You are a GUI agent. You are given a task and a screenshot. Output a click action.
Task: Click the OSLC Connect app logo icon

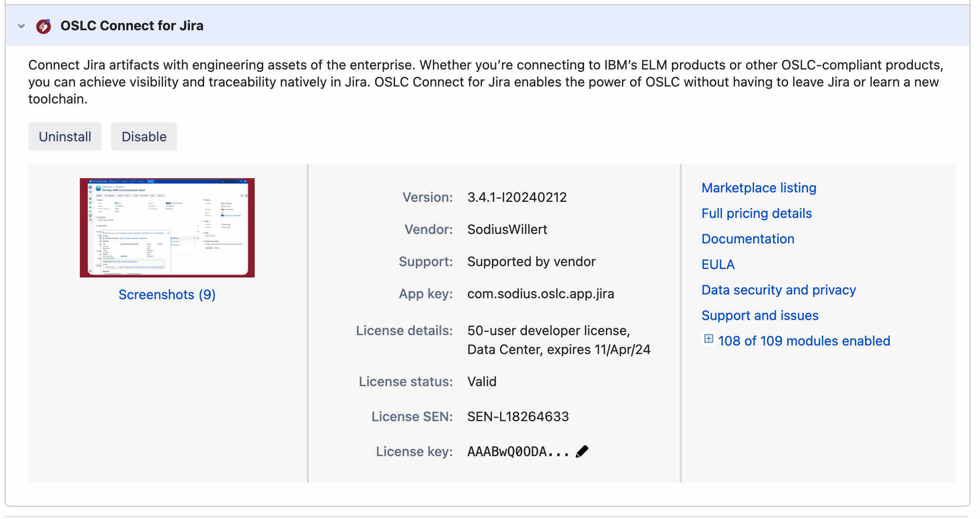(x=43, y=26)
